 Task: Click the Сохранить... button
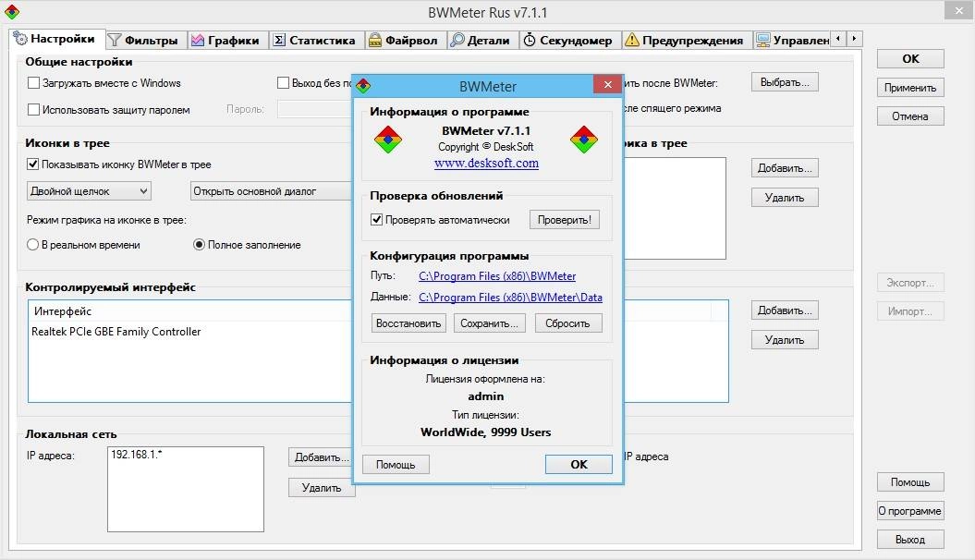point(490,323)
